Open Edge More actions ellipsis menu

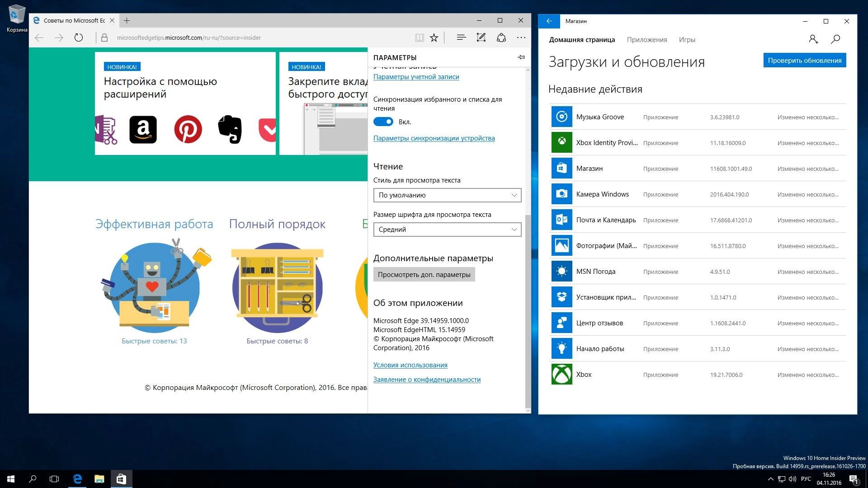(x=521, y=38)
